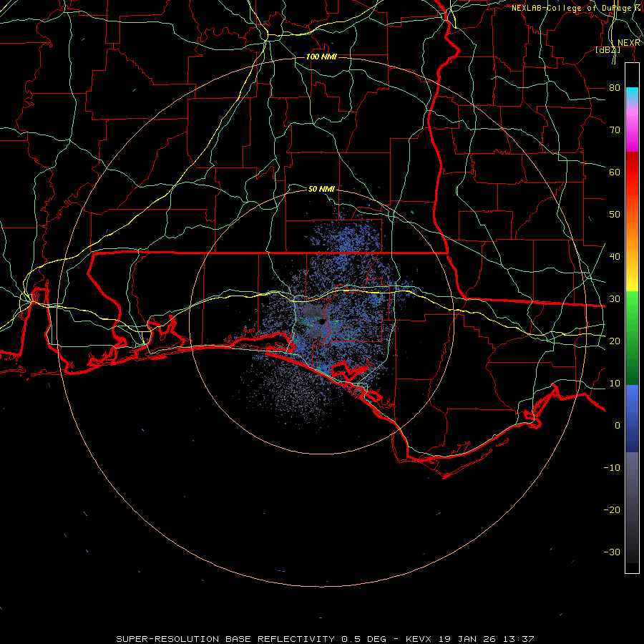Click the -20 dBZ scale label
The width and height of the screenshot is (644, 644).
612,509
